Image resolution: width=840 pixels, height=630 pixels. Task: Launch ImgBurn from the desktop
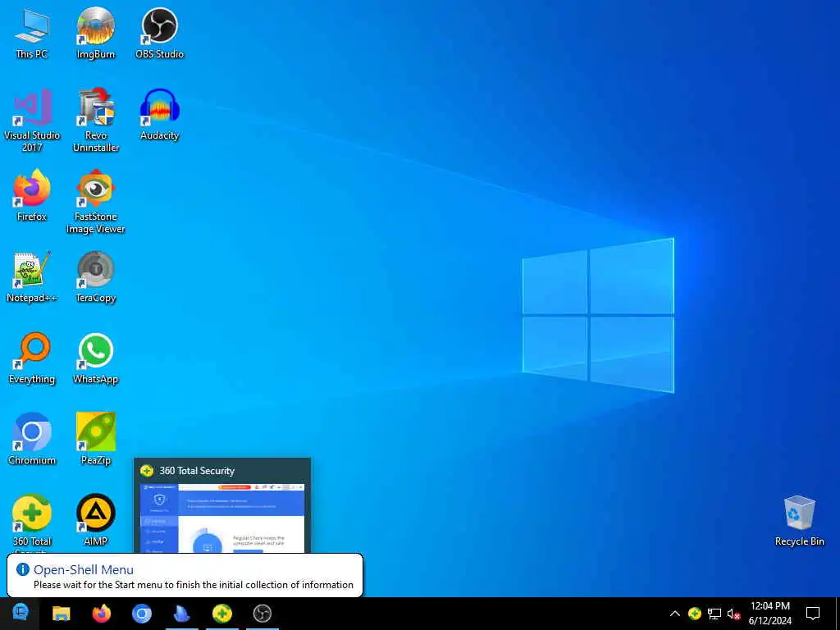[x=95, y=33]
